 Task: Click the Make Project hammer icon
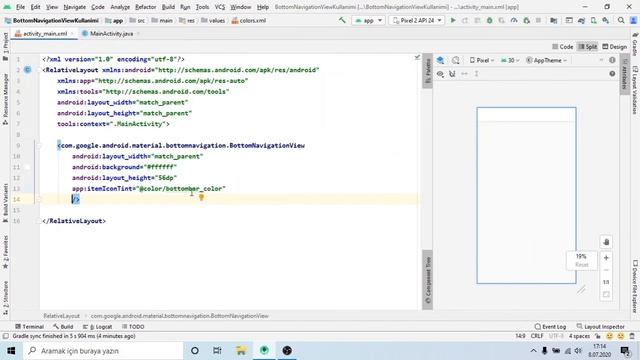coord(342,20)
